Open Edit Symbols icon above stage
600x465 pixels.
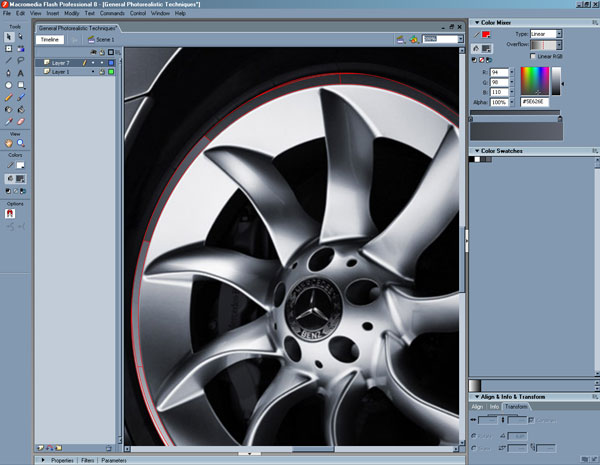tap(414, 39)
